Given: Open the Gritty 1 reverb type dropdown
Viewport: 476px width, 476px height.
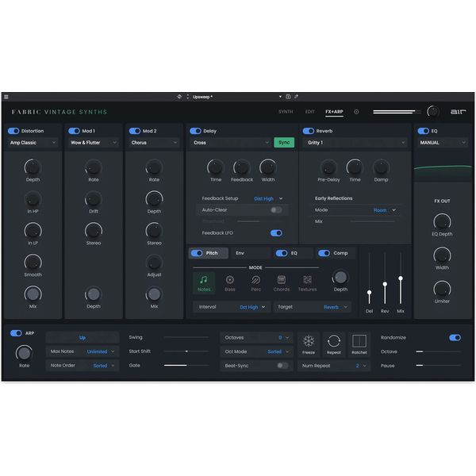Looking at the screenshot, I should coord(355,143).
